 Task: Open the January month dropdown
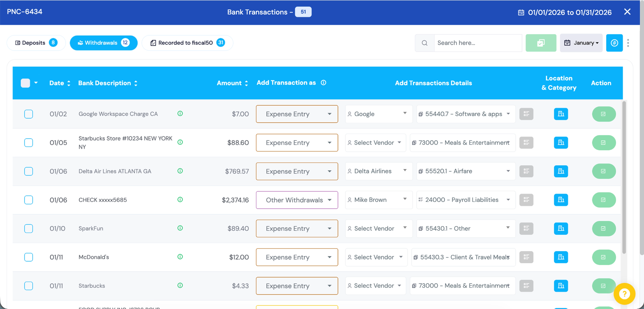[581, 43]
